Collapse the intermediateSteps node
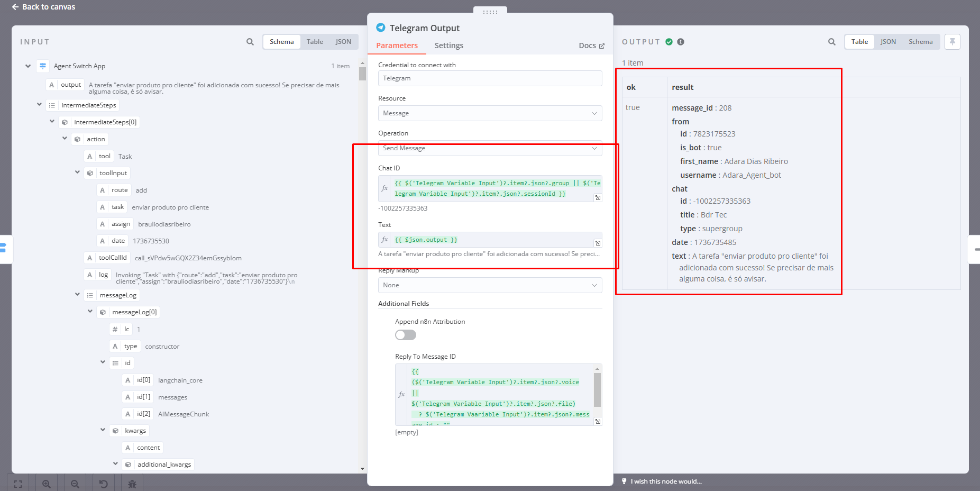980x491 pixels. [x=39, y=104]
